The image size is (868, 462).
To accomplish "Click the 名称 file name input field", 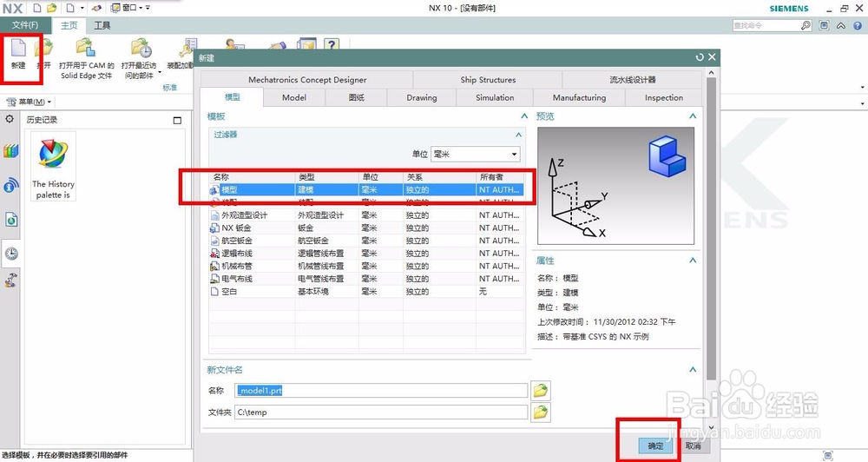I will coord(381,391).
